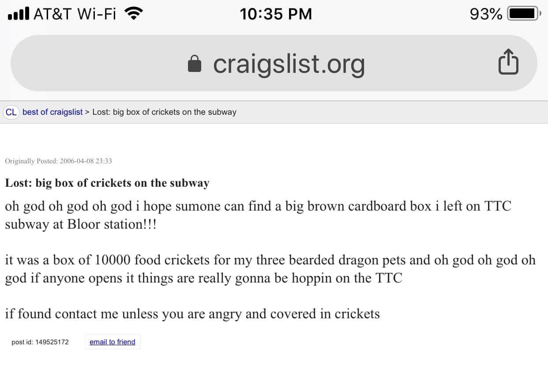Tap the 93% battery percentage text
548x392 pixels.
click(486, 14)
